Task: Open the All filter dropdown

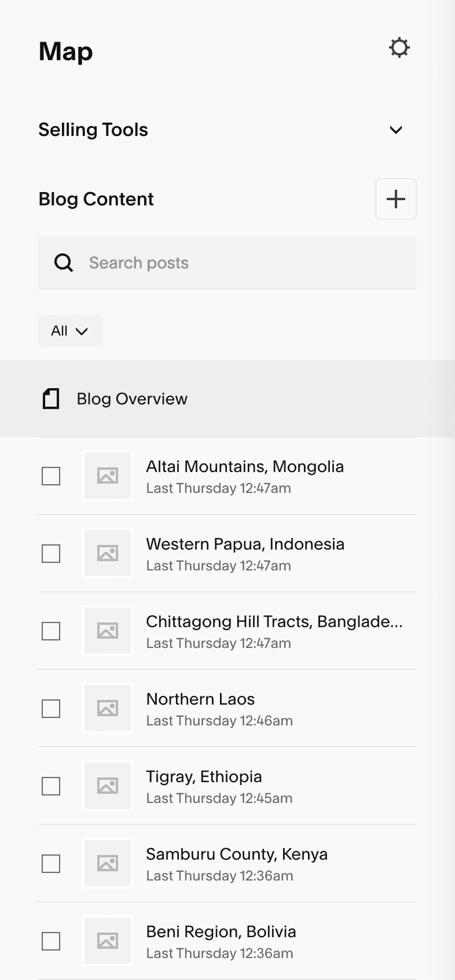Action: click(71, 331)
